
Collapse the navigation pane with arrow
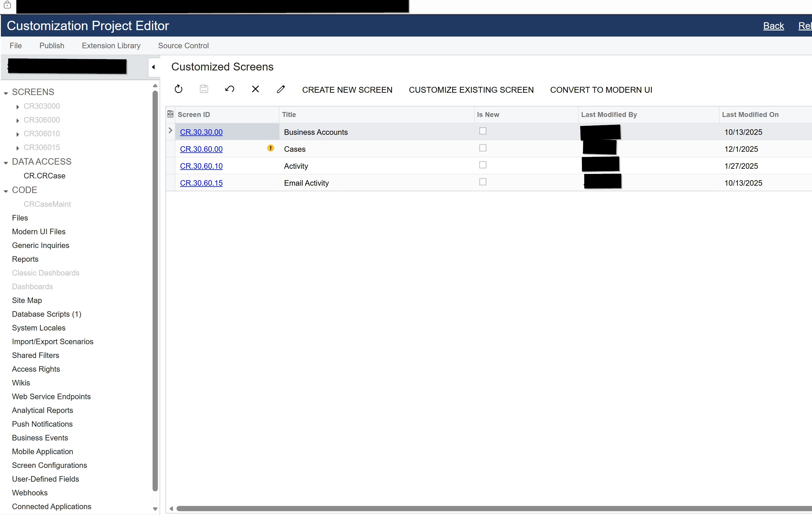[153, 67]
